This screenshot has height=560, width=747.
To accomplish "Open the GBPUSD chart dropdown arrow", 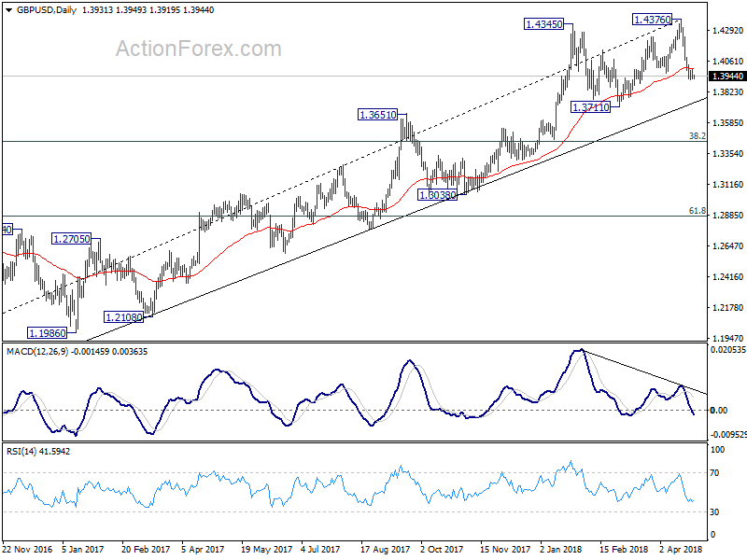I will (x=8, y=9).
